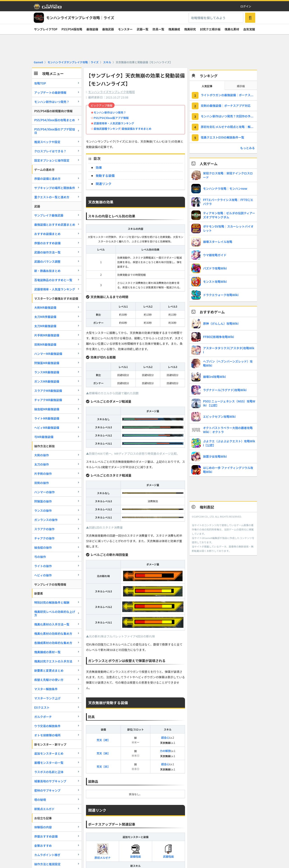Open PSO2 ニュージェネシス game icon

[196, 403]
